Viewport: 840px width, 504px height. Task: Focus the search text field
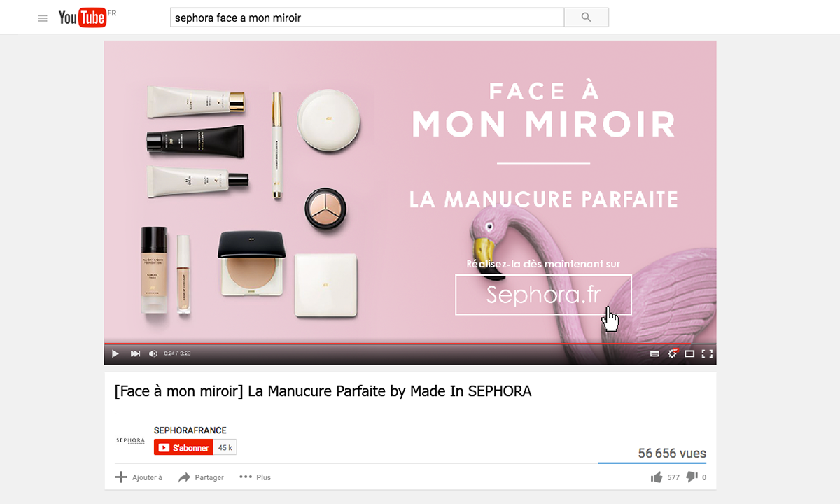367,17
